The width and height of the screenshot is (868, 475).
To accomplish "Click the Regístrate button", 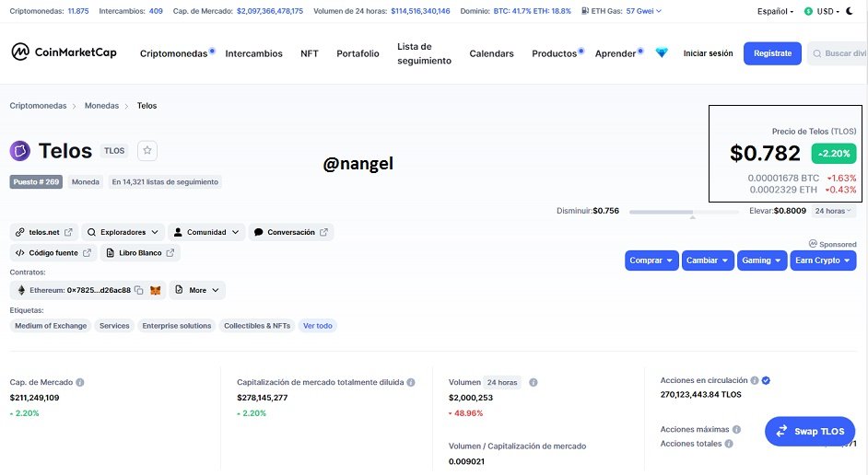I will pyautogui.click(x=772, y=53).
